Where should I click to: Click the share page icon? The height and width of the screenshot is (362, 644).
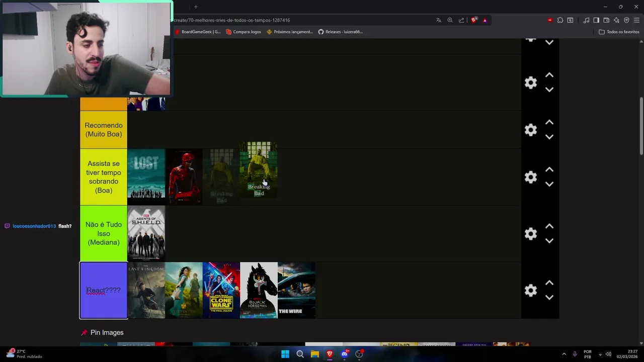(x=461, y=20)
